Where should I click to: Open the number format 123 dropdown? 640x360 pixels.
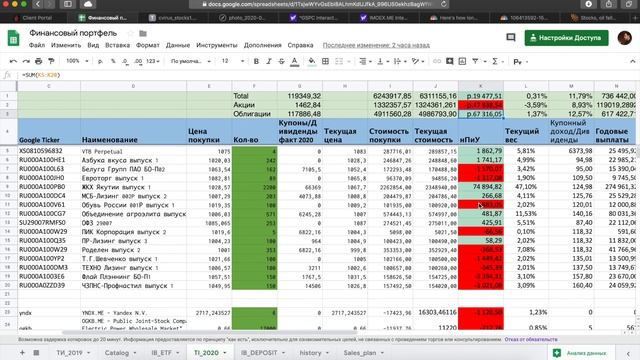click(153, 61)
